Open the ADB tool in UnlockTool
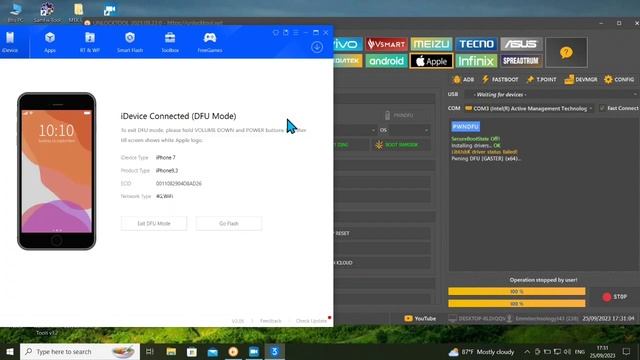The width and height of the screenshot is (640, 360). tap(463, 79)
